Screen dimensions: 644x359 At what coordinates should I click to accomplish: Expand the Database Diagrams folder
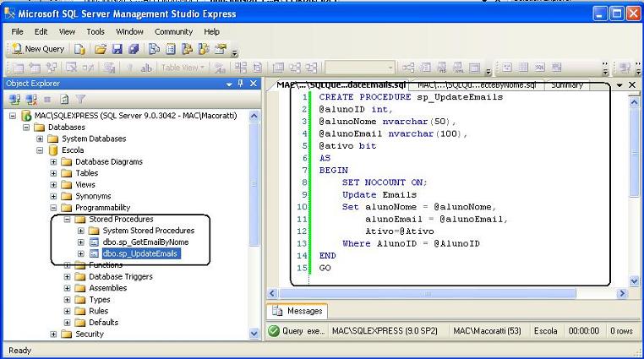coord(53,162)
